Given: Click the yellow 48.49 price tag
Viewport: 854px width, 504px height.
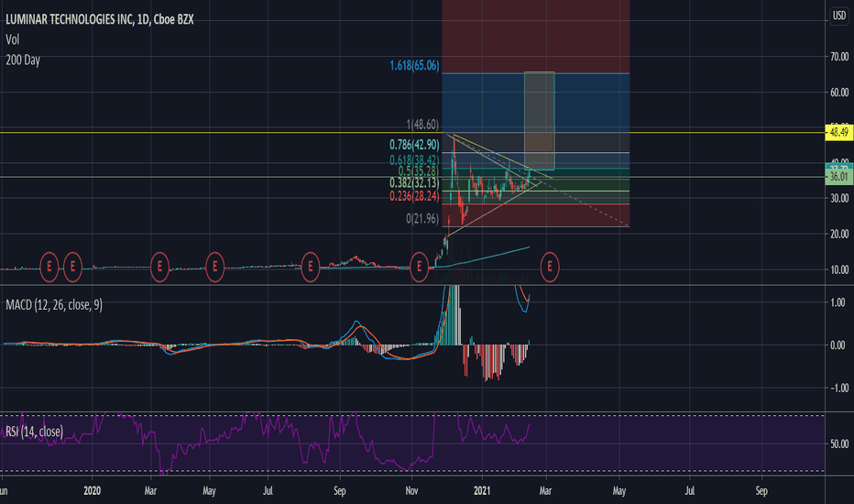Looking at the screenshot, I should pyautogui.click(x=838, y=132).
